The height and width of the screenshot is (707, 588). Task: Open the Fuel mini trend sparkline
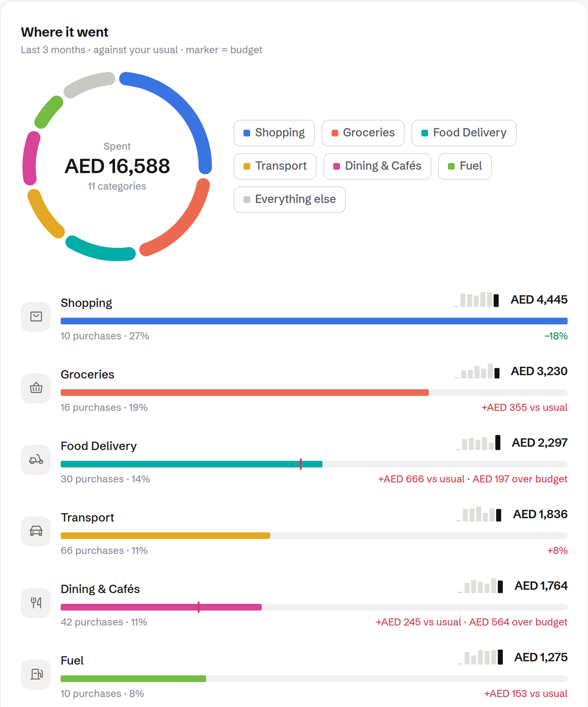pos(480,657)
